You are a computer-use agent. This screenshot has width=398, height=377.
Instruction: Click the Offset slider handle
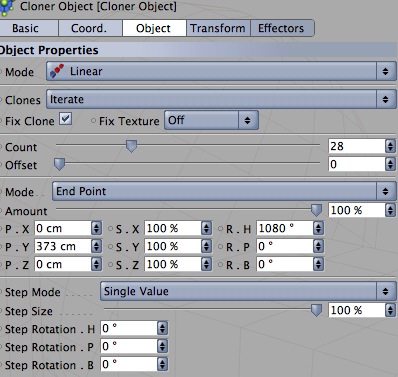(60, 164)
